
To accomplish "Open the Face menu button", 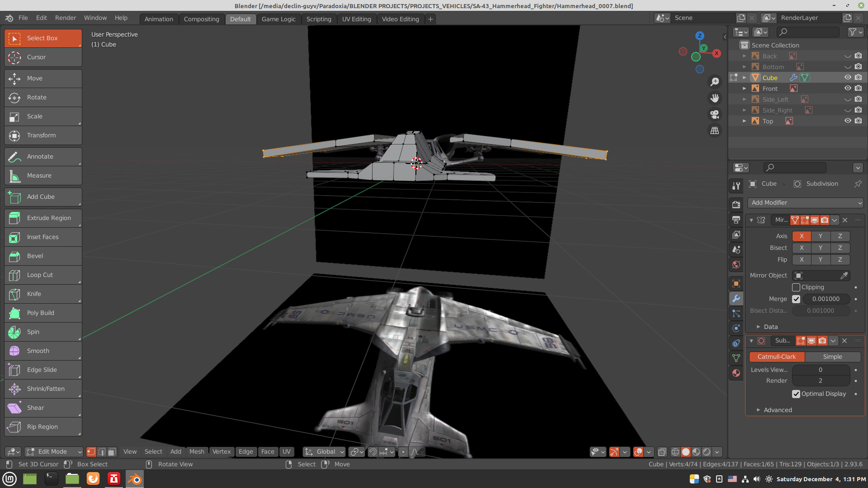I will [x=268, y=452].
